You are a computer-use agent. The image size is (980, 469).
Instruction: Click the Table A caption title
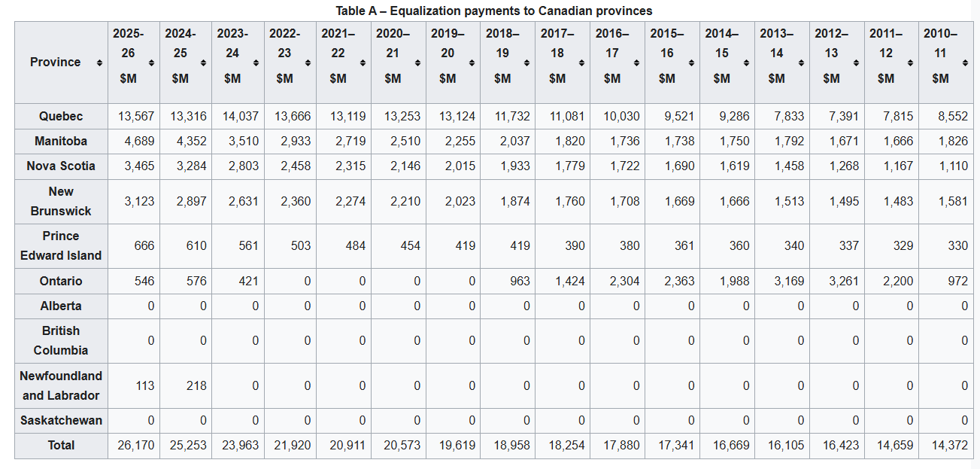[x=494, y=11]
